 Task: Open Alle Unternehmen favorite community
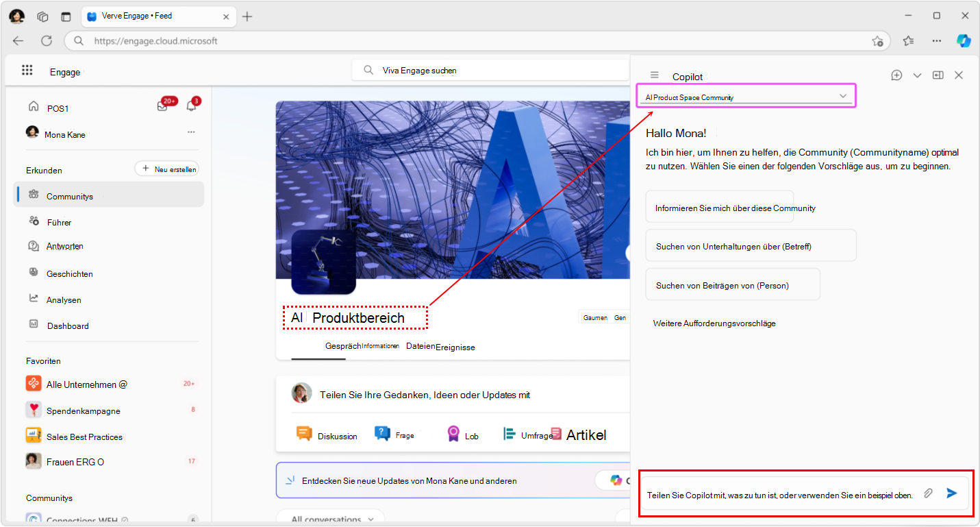point(112,384)
